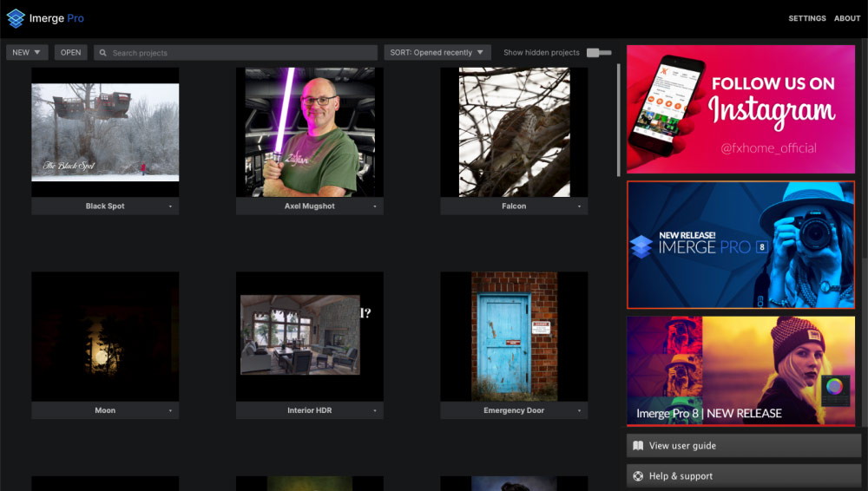
Task: Click the Imerge Pro 8 | NEW RELEASE video banner
Action: pos(740,371)
